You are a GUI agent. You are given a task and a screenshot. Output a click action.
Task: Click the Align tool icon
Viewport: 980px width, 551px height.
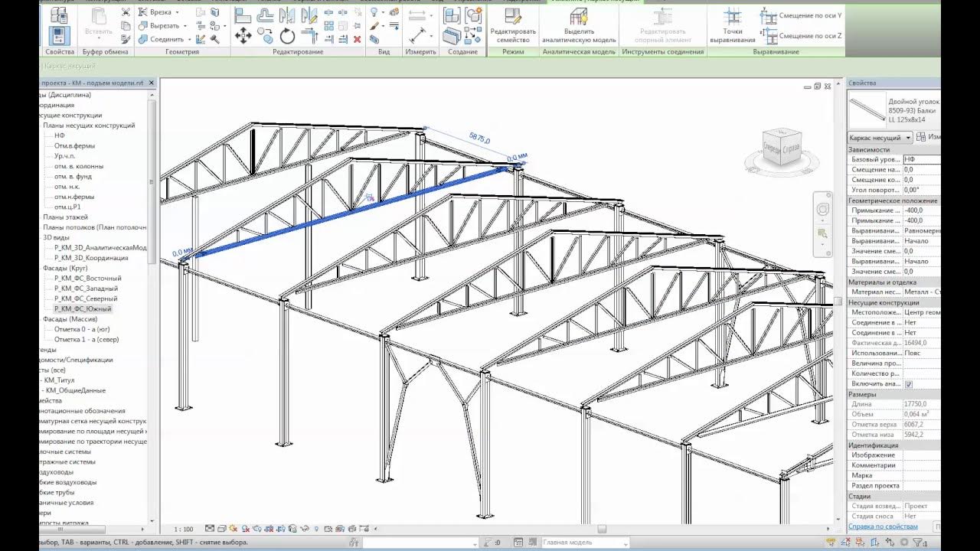pyautogui.click(x=243, y=15)
